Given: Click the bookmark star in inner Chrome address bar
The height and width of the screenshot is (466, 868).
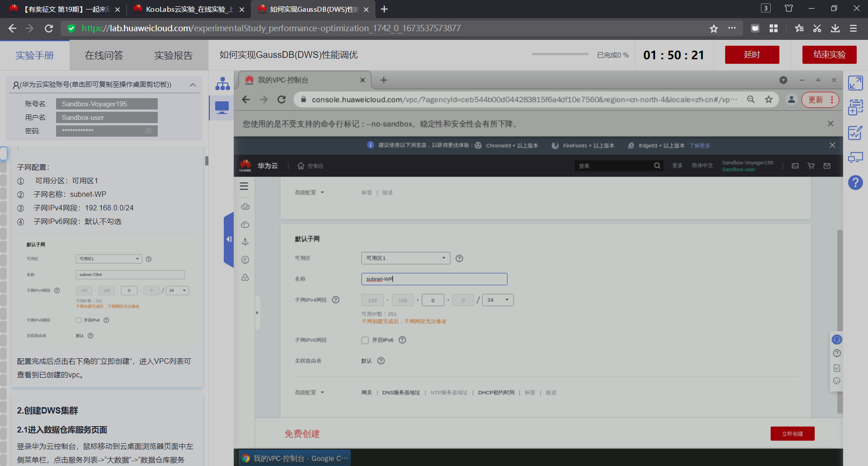Looking at the screenshot, I should click(769, 100).
